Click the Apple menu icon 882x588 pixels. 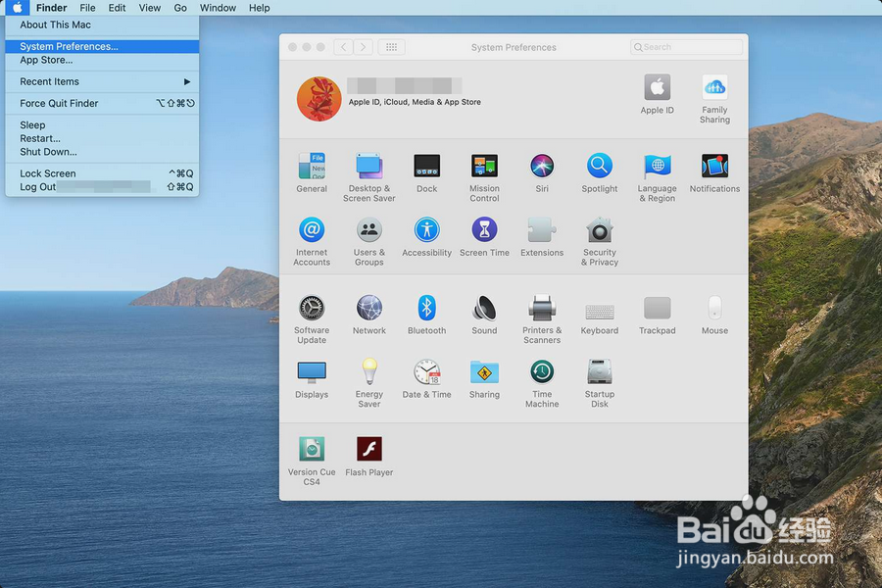tap(18, 8)
